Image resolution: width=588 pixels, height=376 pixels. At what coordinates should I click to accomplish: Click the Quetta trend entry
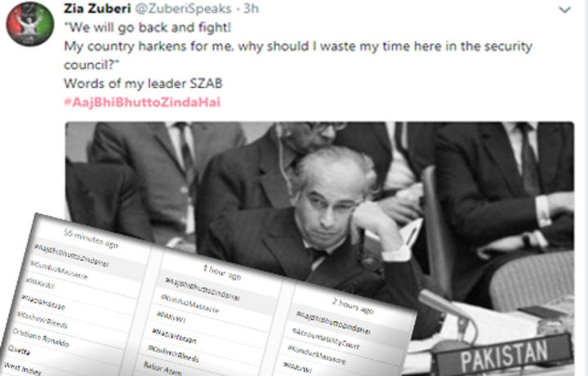point(19,351)
